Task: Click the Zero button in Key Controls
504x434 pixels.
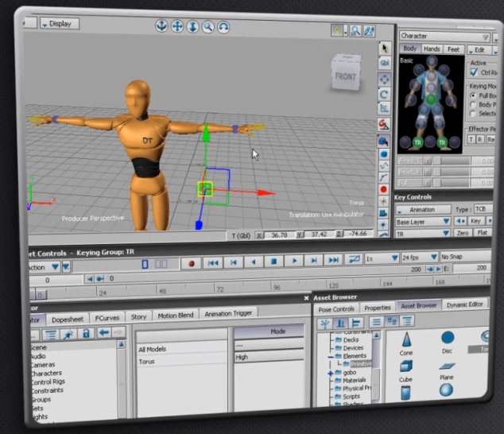Action: (x=463, y=233)
